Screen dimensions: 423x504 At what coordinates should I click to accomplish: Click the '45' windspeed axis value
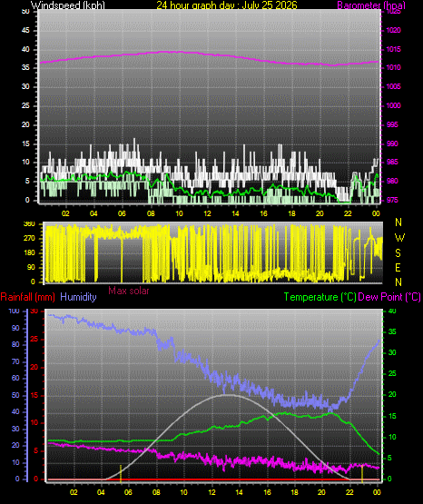click(x=25, y=30)
